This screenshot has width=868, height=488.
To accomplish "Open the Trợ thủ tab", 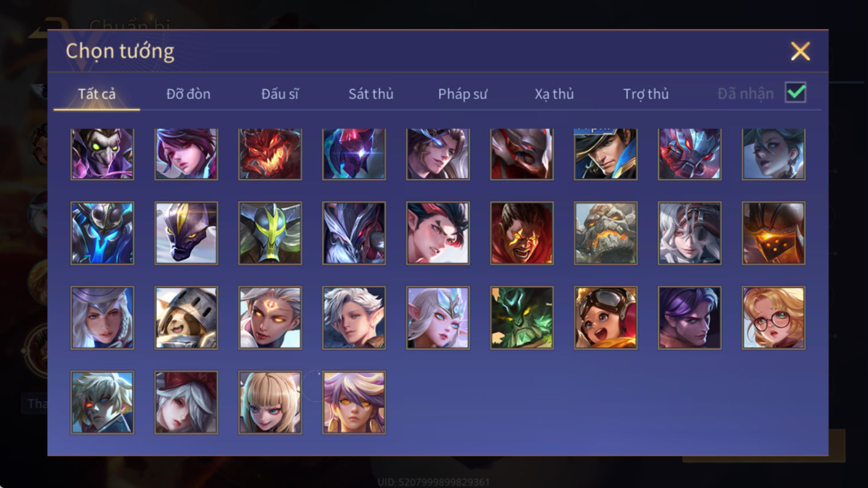I will 646,94.
